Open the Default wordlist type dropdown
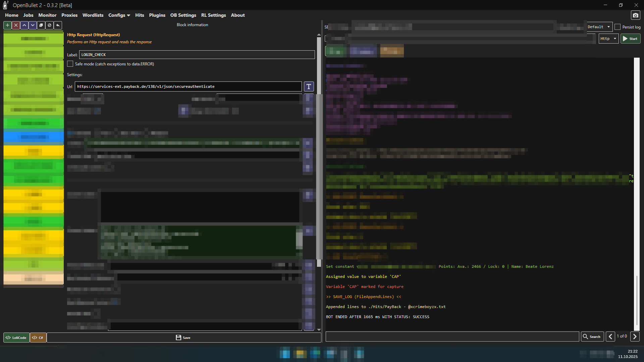This screenshot has height=362, width=644. (599, 27)
